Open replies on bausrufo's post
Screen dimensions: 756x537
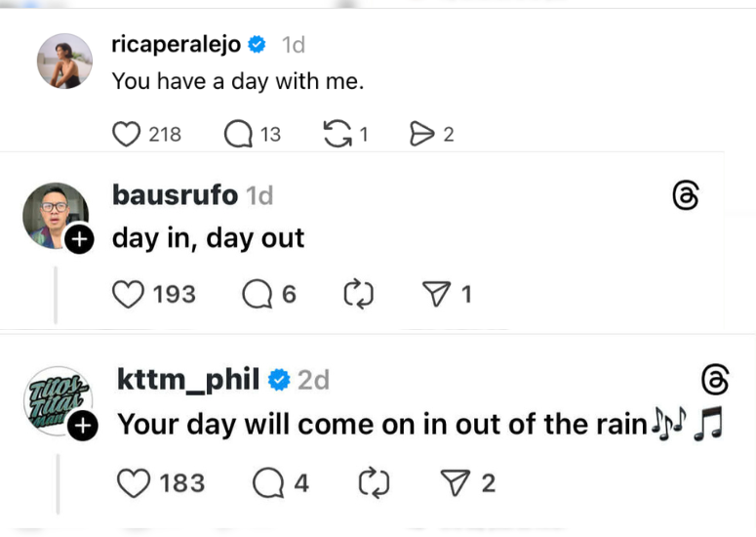coord(257,294)
